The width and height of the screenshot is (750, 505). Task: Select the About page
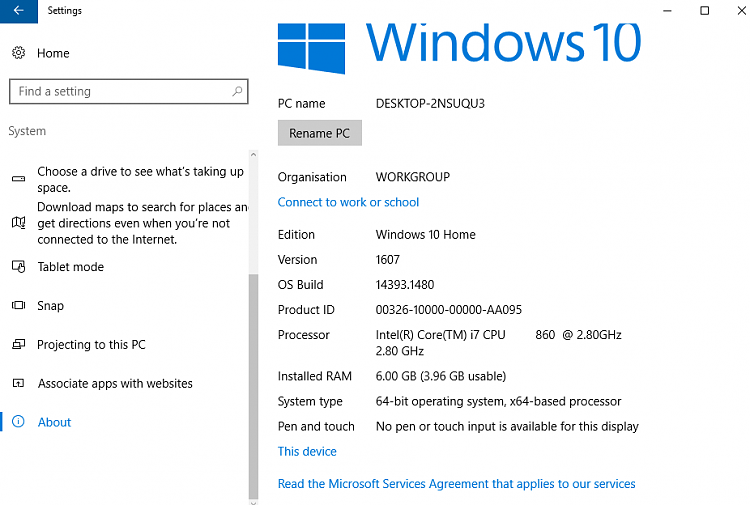click(x=54, y=422)
